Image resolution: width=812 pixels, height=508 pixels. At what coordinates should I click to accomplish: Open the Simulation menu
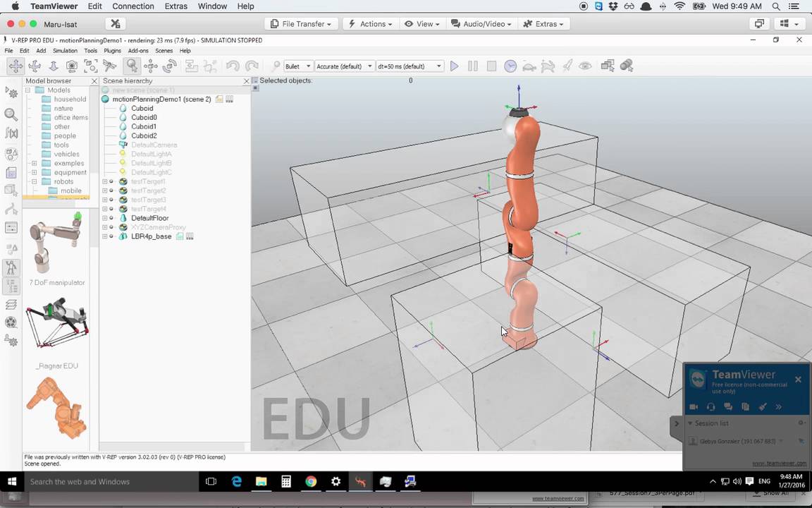(65, 51)
